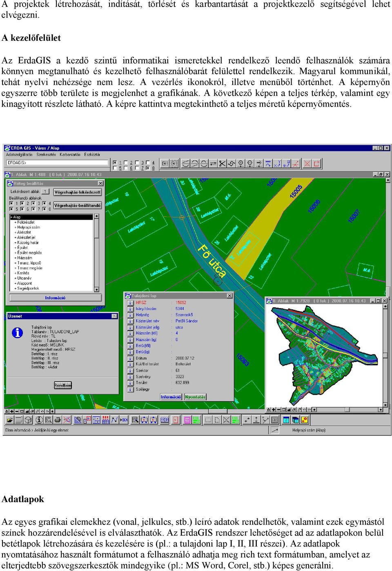Image resolution: width=392 pixels, height=571 pixels.
Task: Click the polyline zigzag icon in bottom toolbar
Action: pyautogui.click(x=115, y=420)
